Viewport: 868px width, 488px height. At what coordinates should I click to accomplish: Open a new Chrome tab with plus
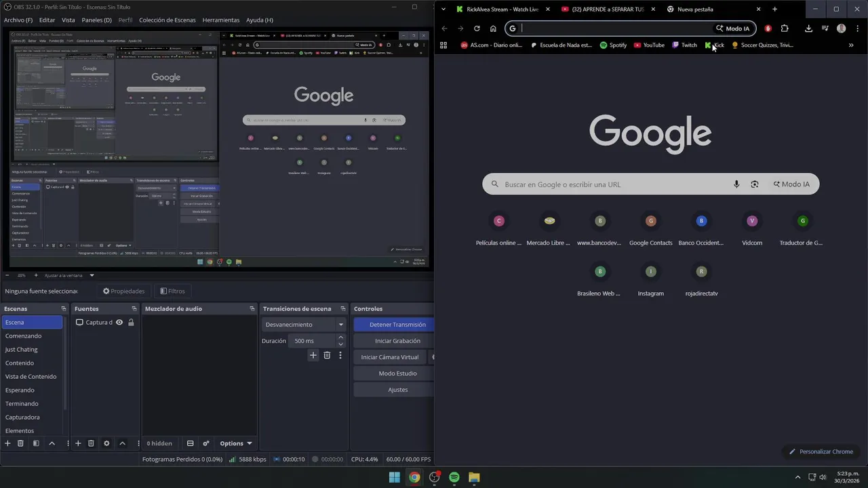(774, 9)
